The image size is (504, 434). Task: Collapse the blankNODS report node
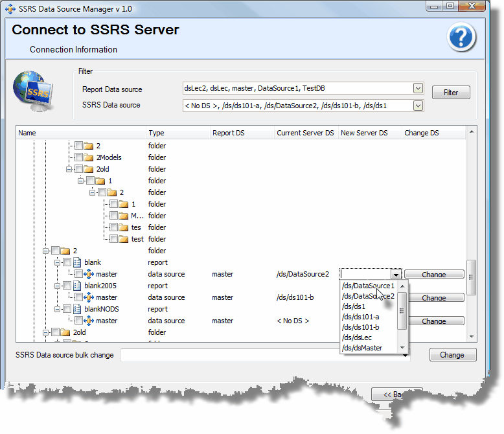57,309
